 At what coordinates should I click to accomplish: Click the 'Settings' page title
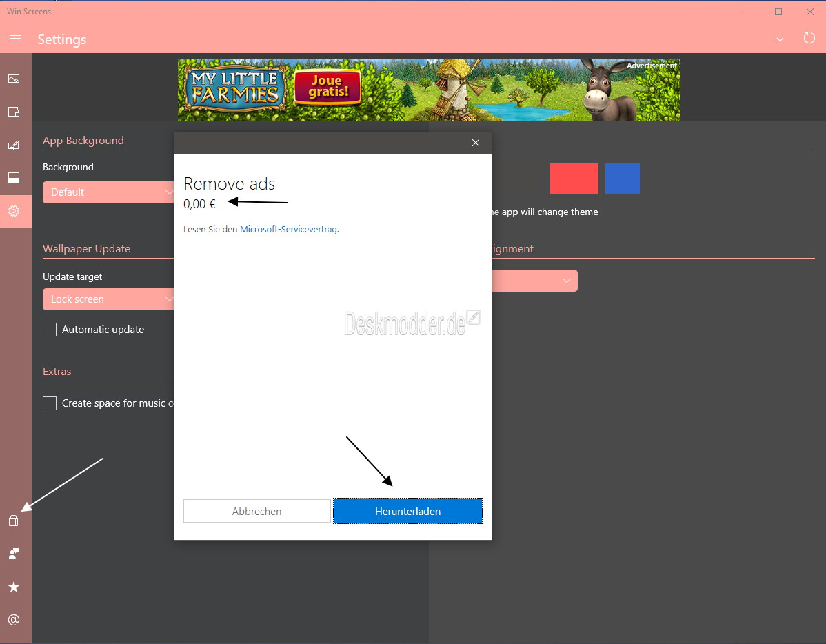(x=61, y=39)
